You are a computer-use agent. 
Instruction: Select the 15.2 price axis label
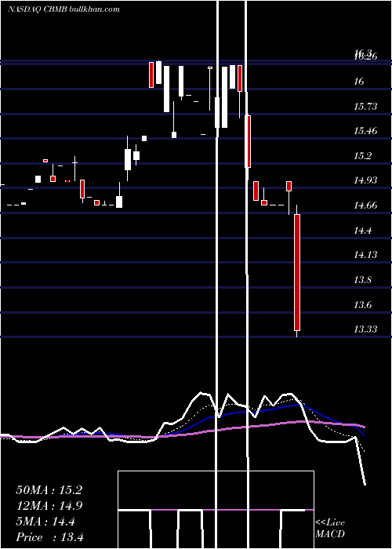point(362,156)
